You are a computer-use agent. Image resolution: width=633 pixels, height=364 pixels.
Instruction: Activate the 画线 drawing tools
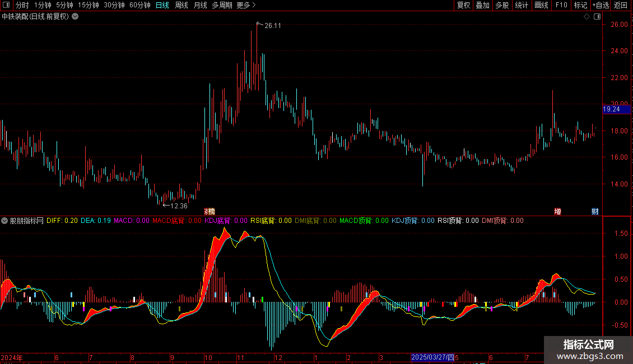point(541,5)
